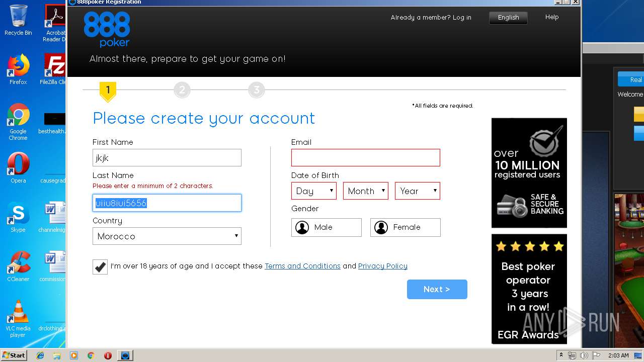Open commission Word document icon
644x362 pixels.
tap(53, 266)
